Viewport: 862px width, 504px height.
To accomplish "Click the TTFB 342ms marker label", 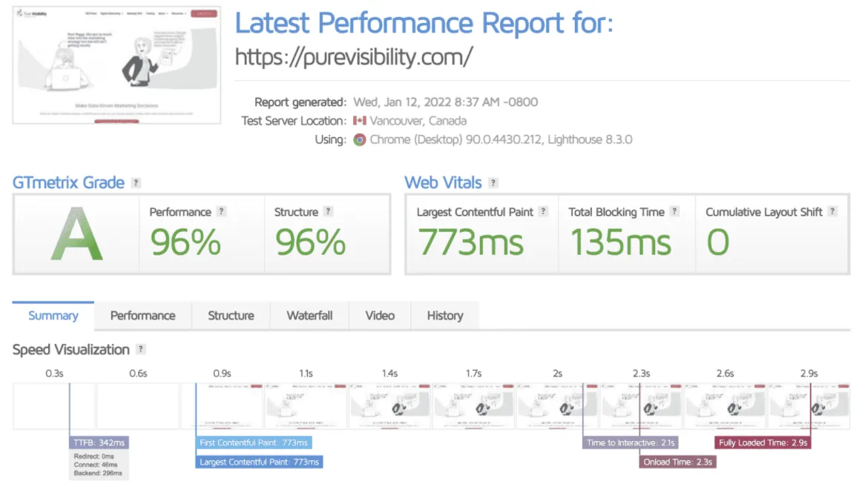I will [99, 442].
